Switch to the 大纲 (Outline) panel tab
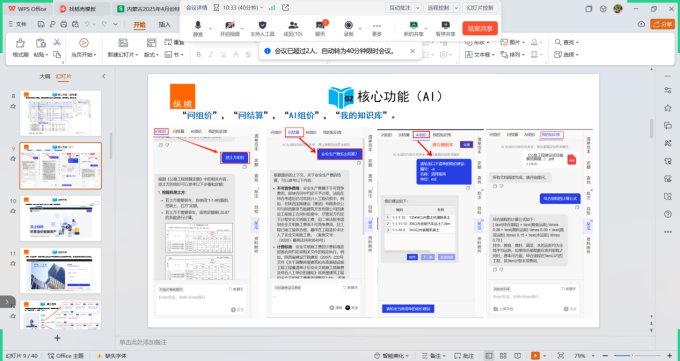 (45, 76)
